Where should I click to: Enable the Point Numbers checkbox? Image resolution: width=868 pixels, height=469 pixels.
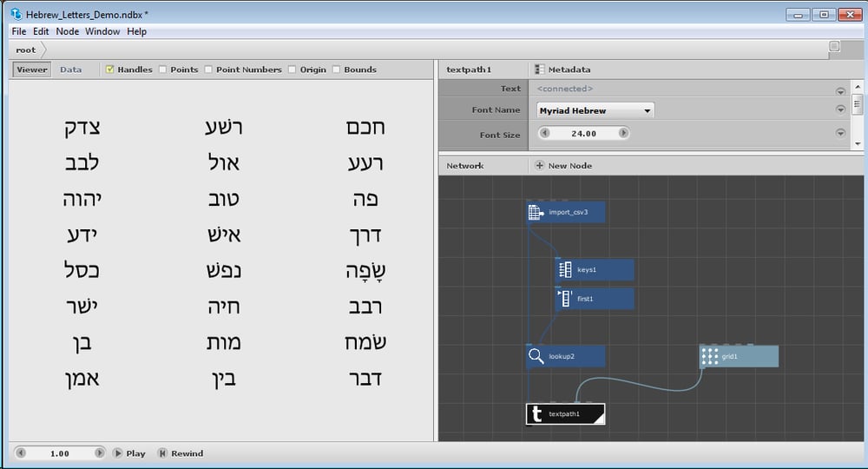[x=208, y=69]
